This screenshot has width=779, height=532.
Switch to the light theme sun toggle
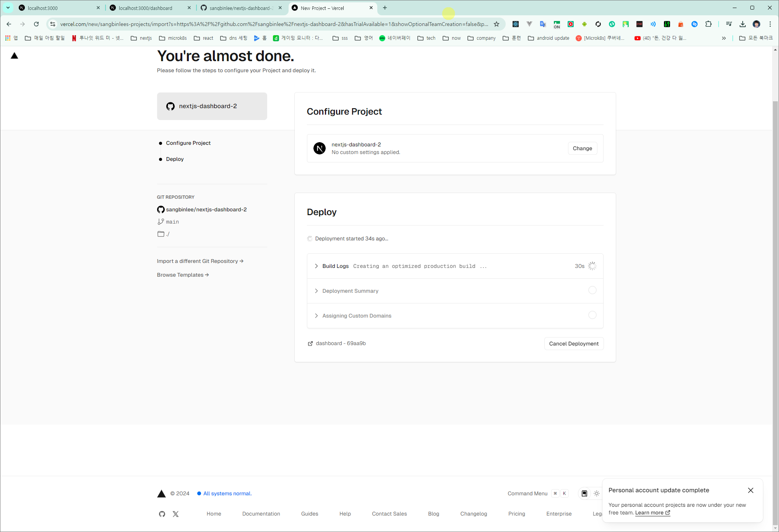[x=597, y=493]
